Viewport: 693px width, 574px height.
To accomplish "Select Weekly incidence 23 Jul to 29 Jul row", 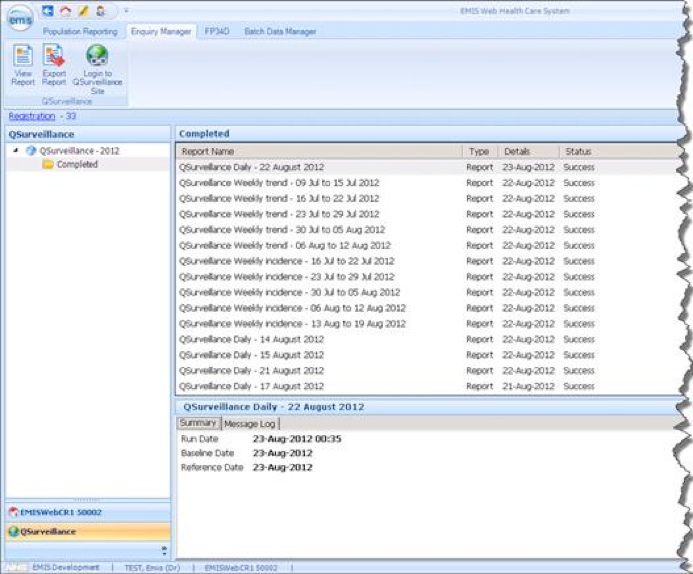I will coord(428,277).
